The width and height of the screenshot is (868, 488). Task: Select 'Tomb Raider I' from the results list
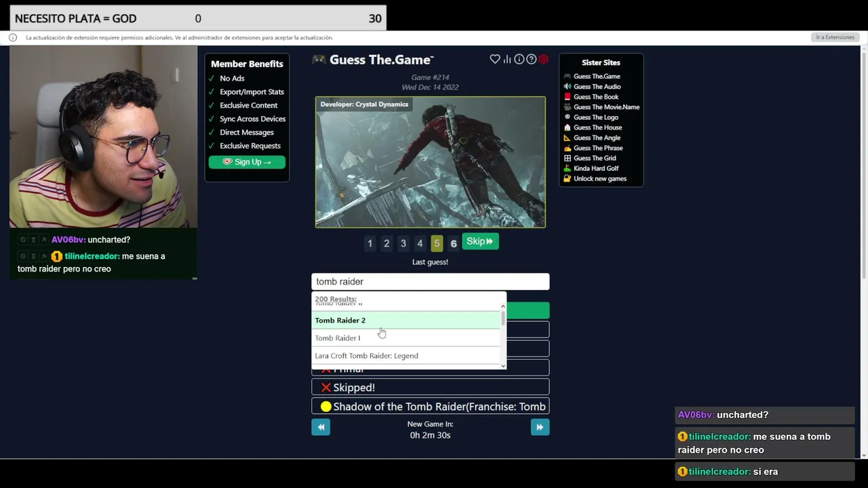(406, 338)
